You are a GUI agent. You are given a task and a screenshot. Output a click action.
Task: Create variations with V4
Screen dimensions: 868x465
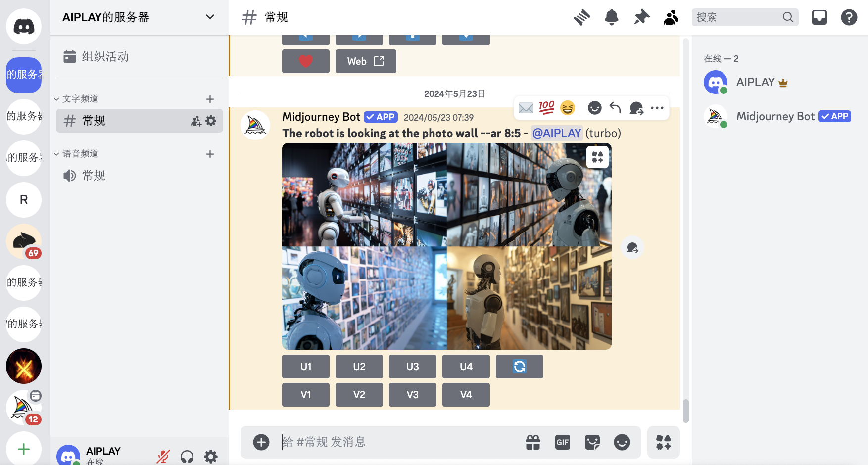click(466, 395)
